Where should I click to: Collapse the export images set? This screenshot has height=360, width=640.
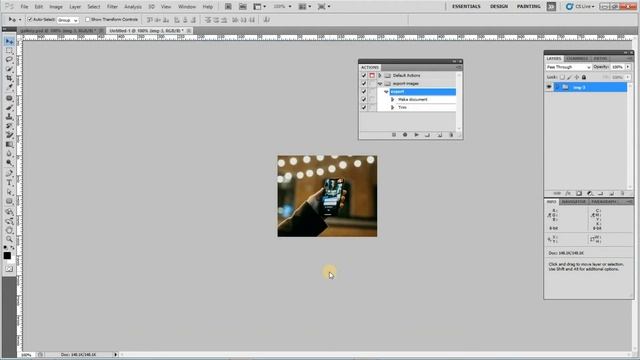(x=380, y=84)
